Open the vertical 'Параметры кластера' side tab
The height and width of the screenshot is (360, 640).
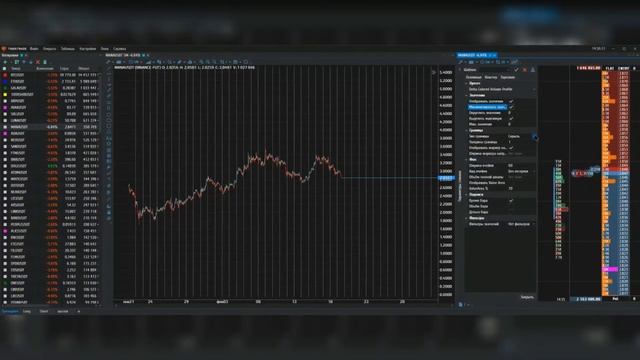coord(460,186)
